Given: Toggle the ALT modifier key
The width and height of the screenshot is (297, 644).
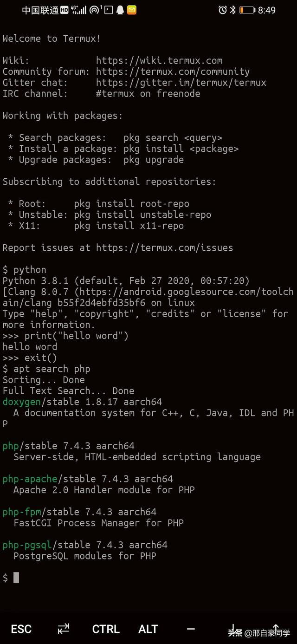Looking at the screenshot, I should click(x=148, y=629).
